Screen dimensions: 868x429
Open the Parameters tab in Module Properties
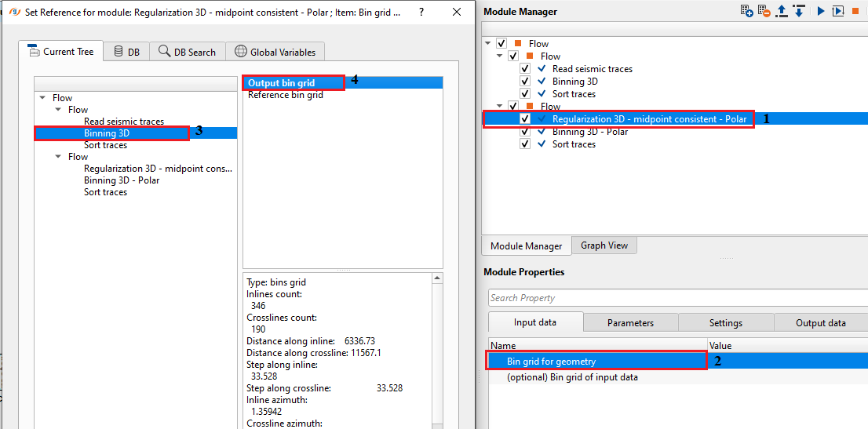tap(630, 322)
